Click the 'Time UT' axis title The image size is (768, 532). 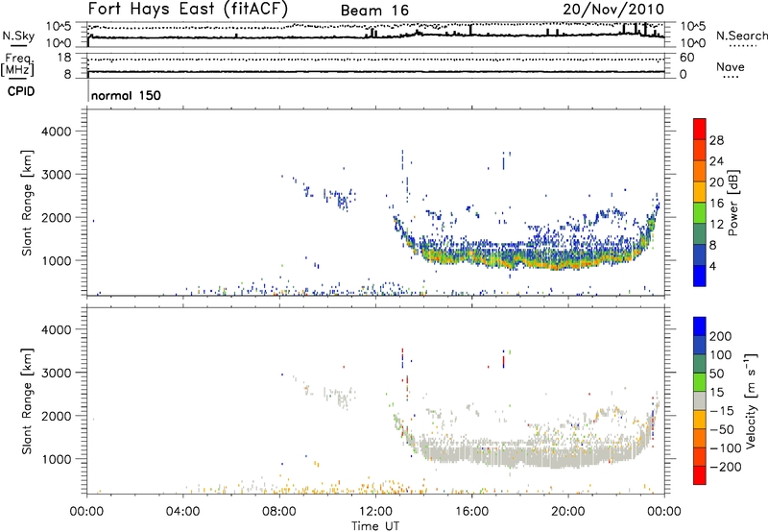click(375, 526)
